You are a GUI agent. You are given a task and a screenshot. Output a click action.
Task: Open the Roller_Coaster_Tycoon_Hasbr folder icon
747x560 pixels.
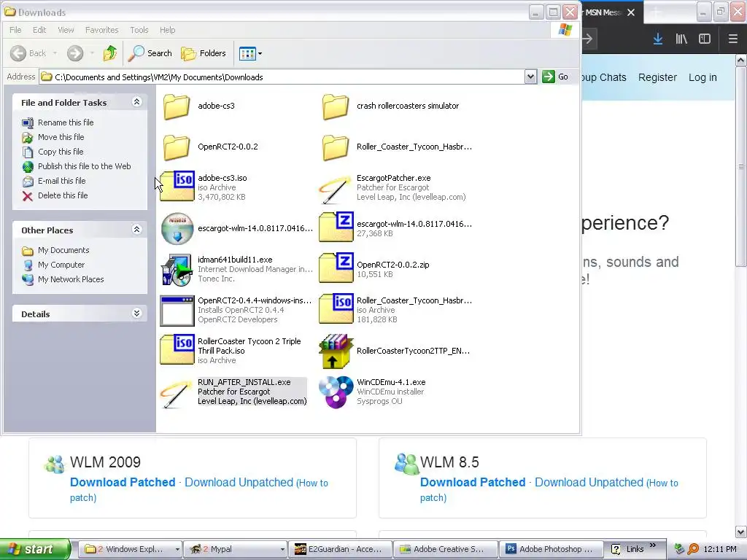click(336, 147)
